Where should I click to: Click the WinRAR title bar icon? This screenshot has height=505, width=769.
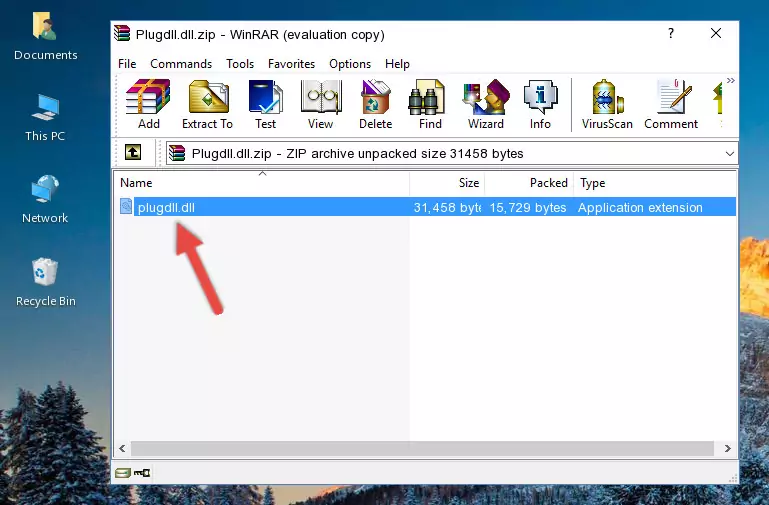point(122,33)
